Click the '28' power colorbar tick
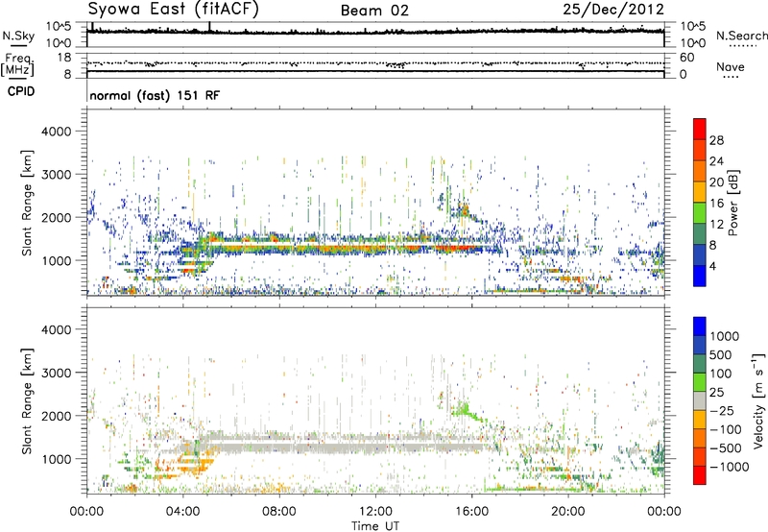Viewport: 768px width, 532px height. pos(716,140)
